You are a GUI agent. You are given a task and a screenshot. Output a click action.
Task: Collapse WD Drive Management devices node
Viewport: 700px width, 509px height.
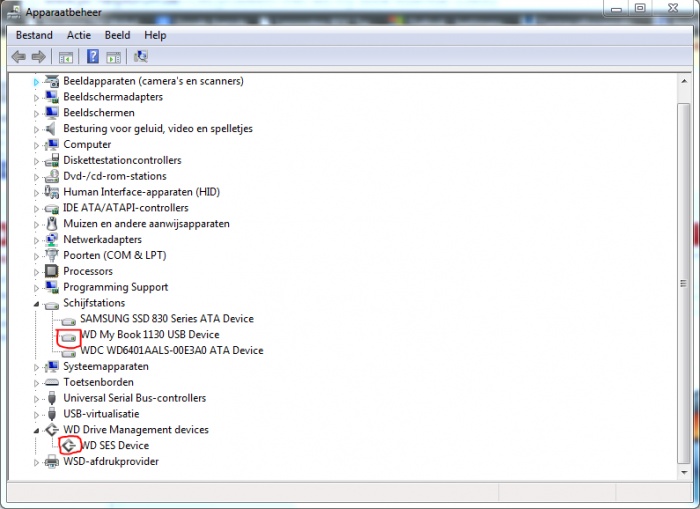tap(36, 431)
